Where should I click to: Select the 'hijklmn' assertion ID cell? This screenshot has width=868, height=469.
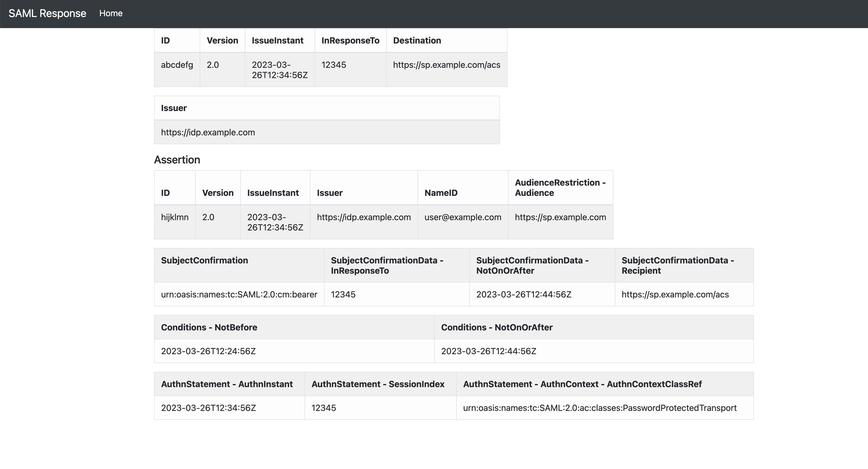[x=175, y=222]
